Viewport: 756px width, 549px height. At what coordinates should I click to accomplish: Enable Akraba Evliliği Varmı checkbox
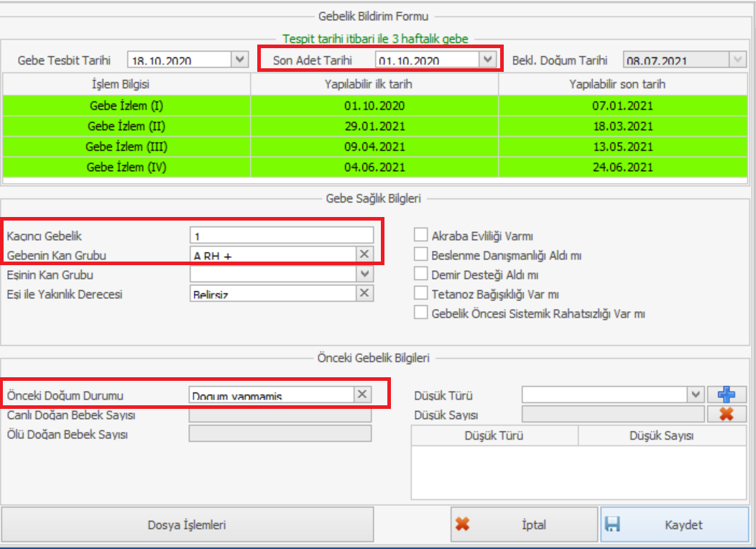coord(421,236)
